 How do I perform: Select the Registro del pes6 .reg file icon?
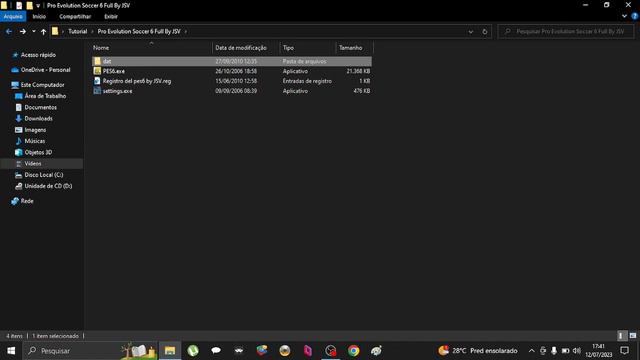pos(97,81)
